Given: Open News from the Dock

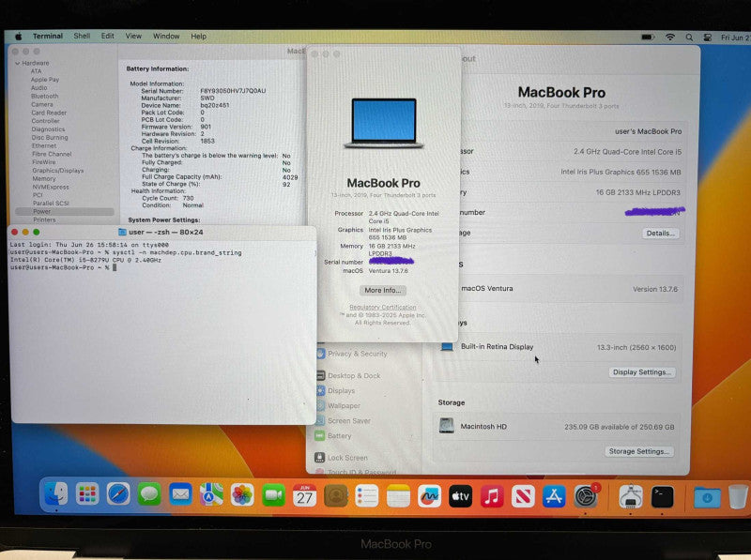Looking at the screenshot, I should pos(523,497).
